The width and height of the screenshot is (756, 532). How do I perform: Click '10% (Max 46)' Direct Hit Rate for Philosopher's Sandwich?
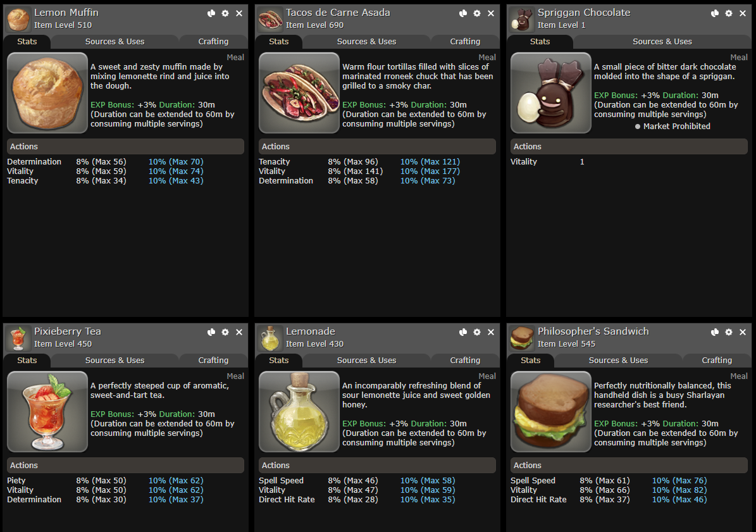679,500
